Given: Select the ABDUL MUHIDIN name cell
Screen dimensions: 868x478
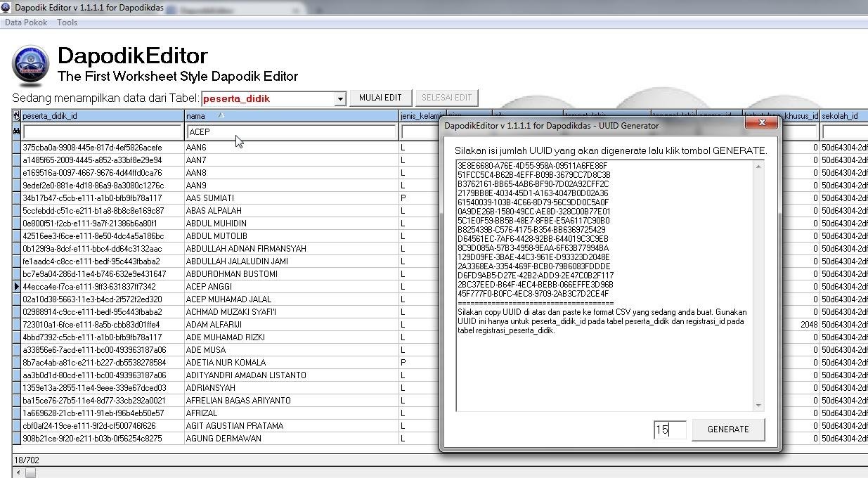Looking at the screenshot, I should click(x=292, y=224).
